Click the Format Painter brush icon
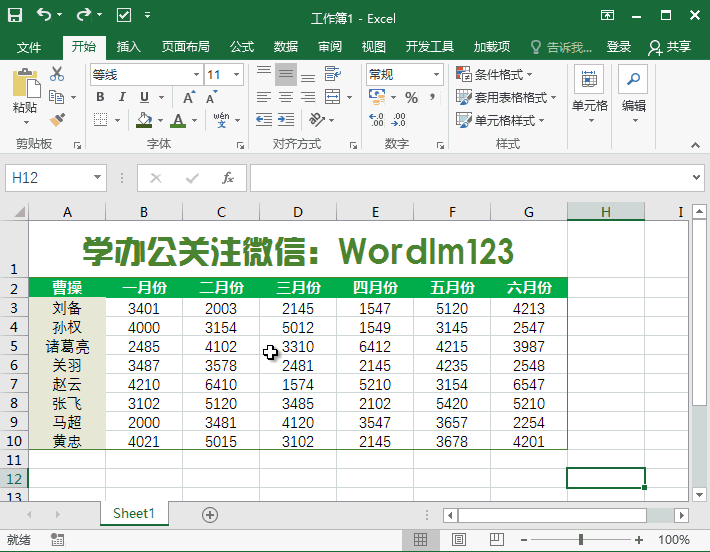The height and width of the screenshot is (552, 710). coord(57,119)
